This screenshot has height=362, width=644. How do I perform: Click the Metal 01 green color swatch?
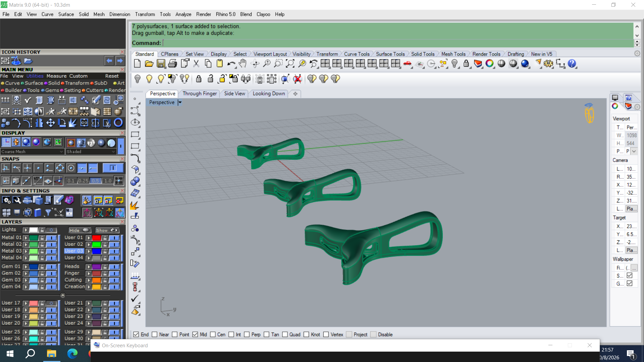click(x=34, y=238)
